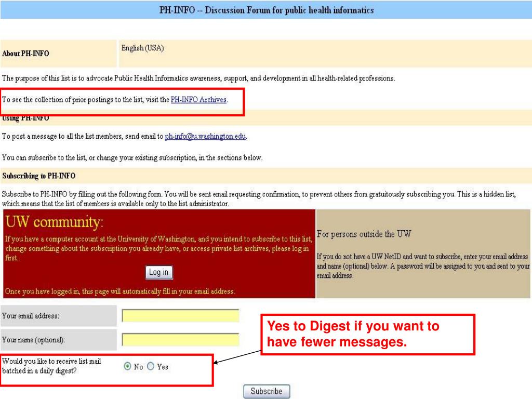Select the No daily digest radio button

point(127,366)
